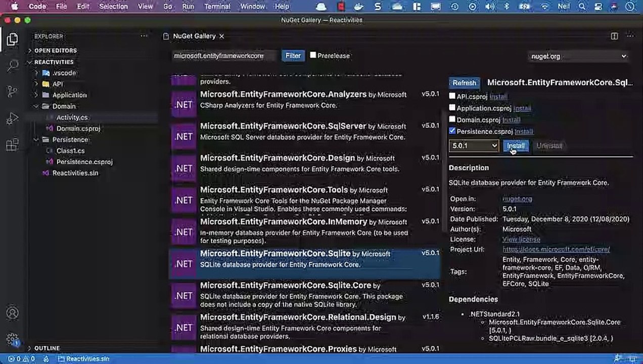
Task: Expand the Application folder
Action: [x=69, y=95]
